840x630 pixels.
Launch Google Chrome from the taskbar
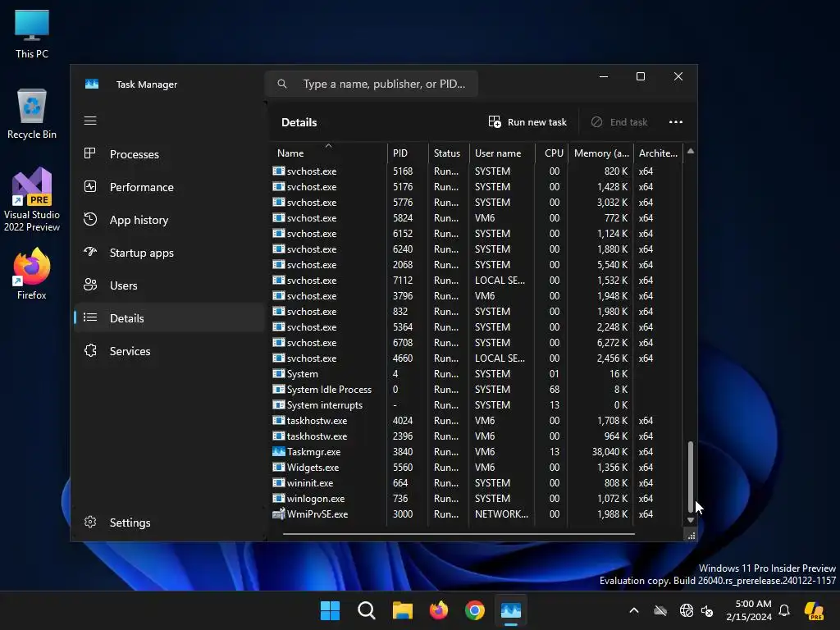click(475, 610)
